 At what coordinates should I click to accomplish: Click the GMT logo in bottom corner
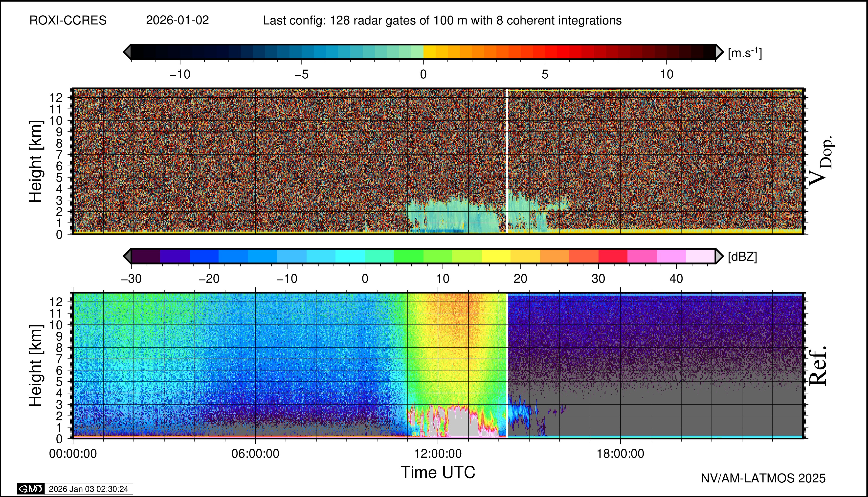pyautogui.click(x=31, y=489)
